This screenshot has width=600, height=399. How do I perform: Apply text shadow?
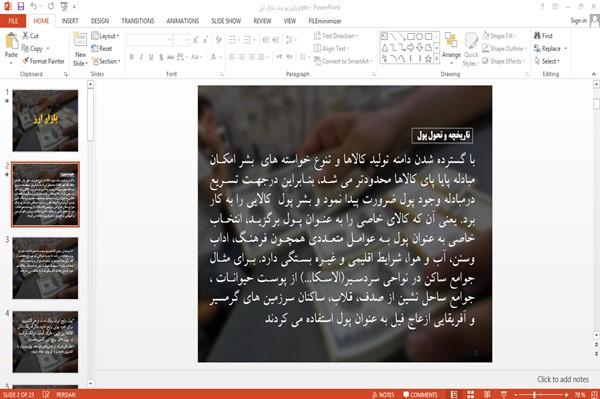161,57
